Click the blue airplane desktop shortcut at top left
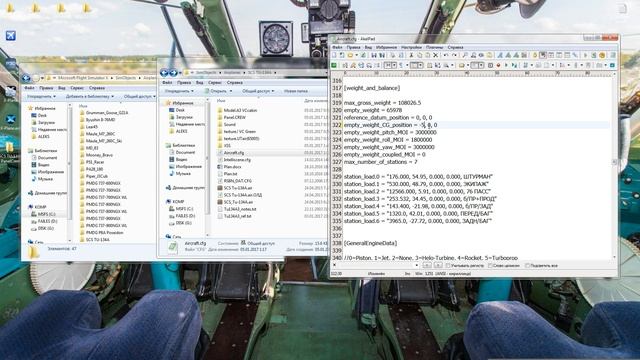This screenshot has height=360, width=640. (11, 36)
